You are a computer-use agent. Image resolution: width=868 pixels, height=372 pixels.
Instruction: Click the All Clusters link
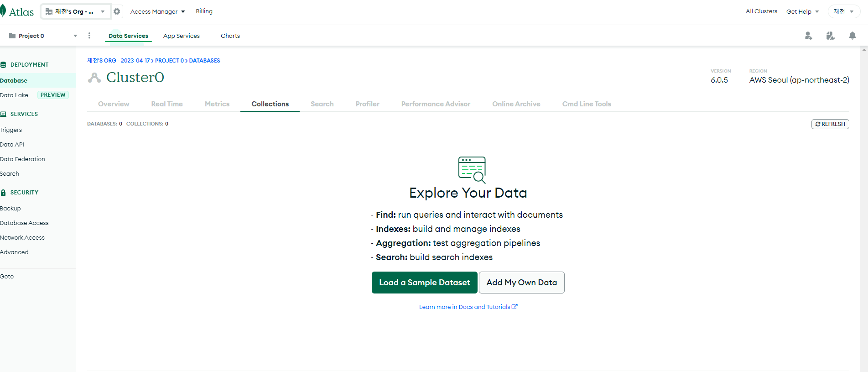click(761, 11)
